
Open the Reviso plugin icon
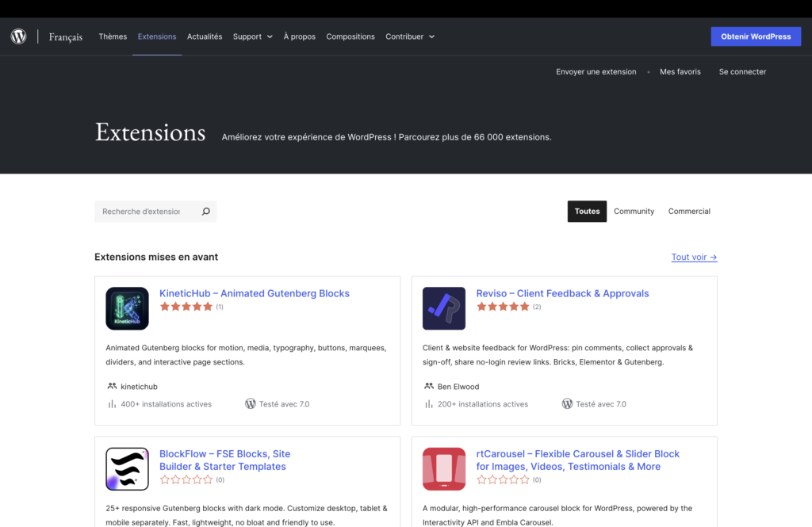click(444, 308)
